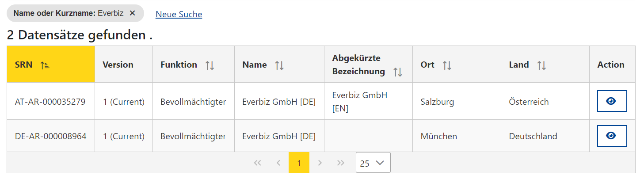Go to previous page arrow
This screenshot has width=644, height=183.
point(278,163)
